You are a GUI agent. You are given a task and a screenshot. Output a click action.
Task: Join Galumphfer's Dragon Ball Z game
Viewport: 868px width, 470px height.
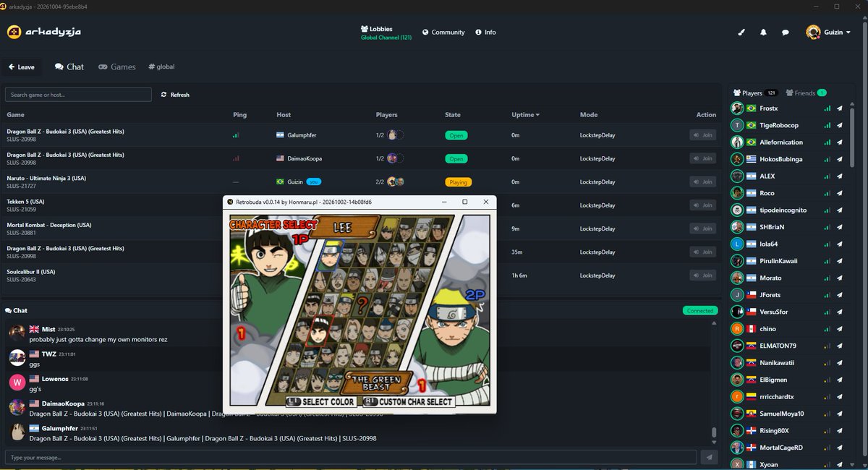coord(702,135)
